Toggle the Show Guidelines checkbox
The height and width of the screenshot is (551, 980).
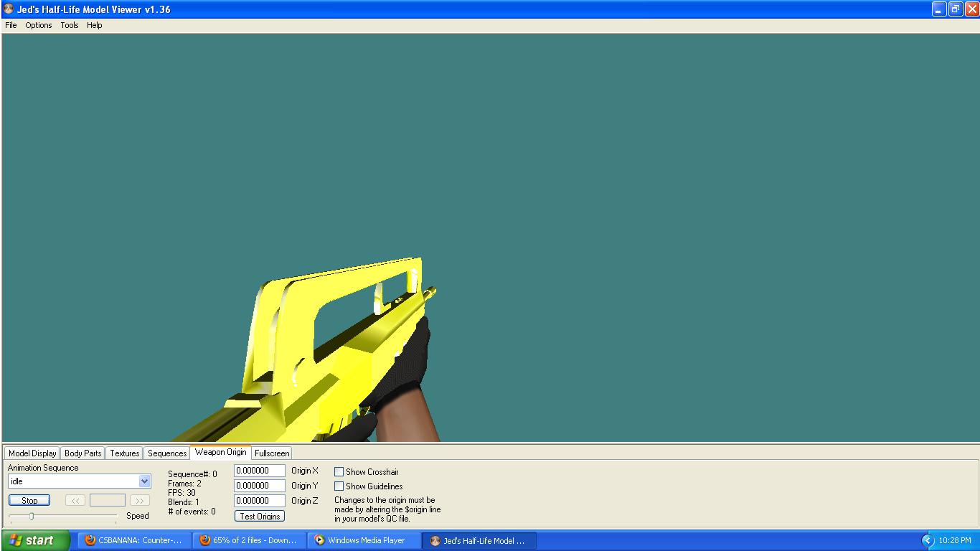pos(339,486)
